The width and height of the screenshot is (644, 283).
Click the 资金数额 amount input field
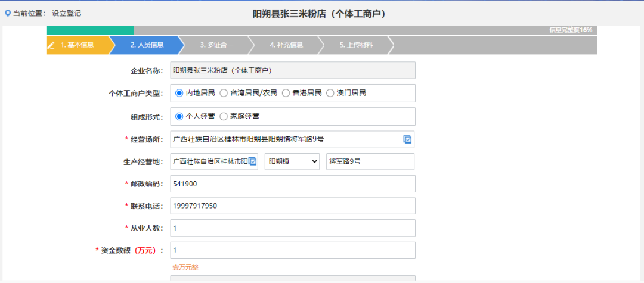[292, 250]
